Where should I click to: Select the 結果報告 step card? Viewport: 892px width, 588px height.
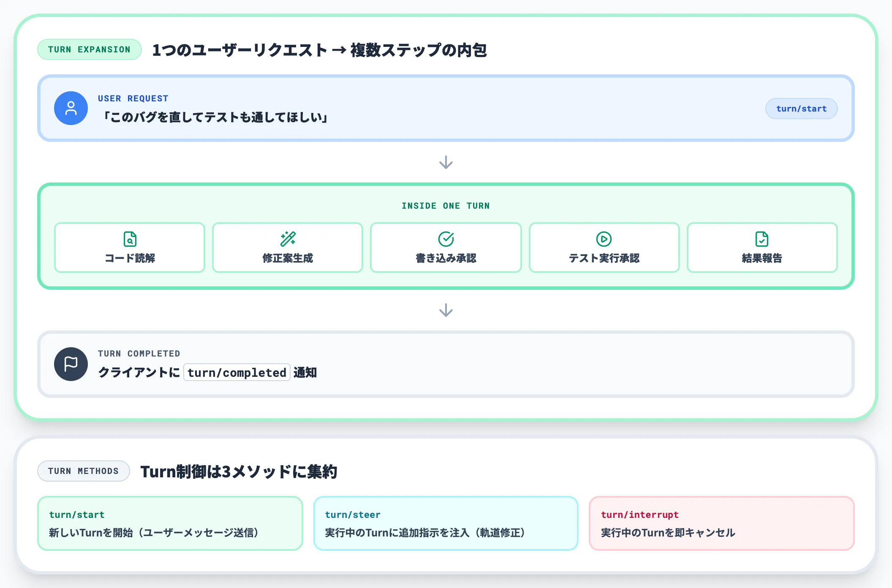tap(762, 248)
